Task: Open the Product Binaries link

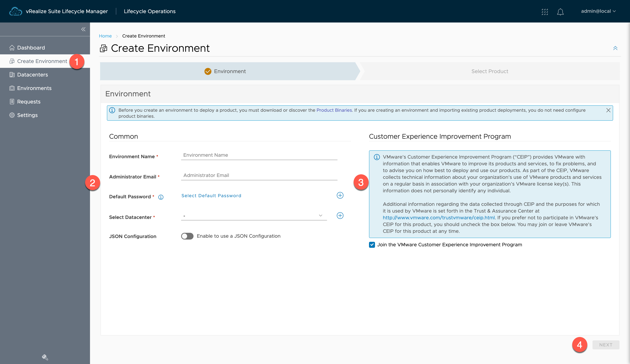Action: point(334,110)
